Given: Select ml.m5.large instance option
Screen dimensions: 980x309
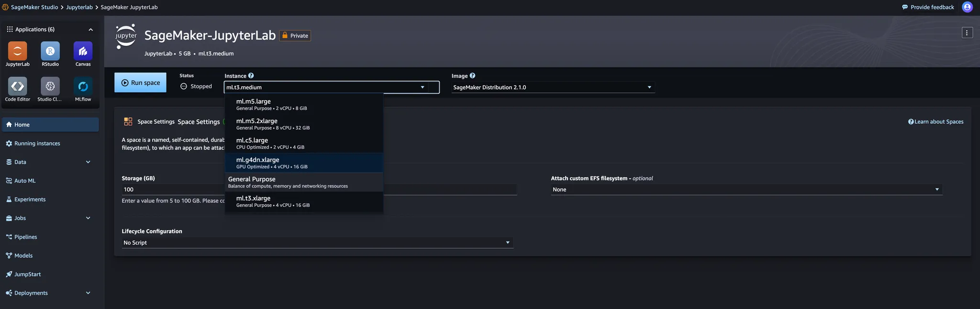Looking at the screenshot, I should (304, 104).
